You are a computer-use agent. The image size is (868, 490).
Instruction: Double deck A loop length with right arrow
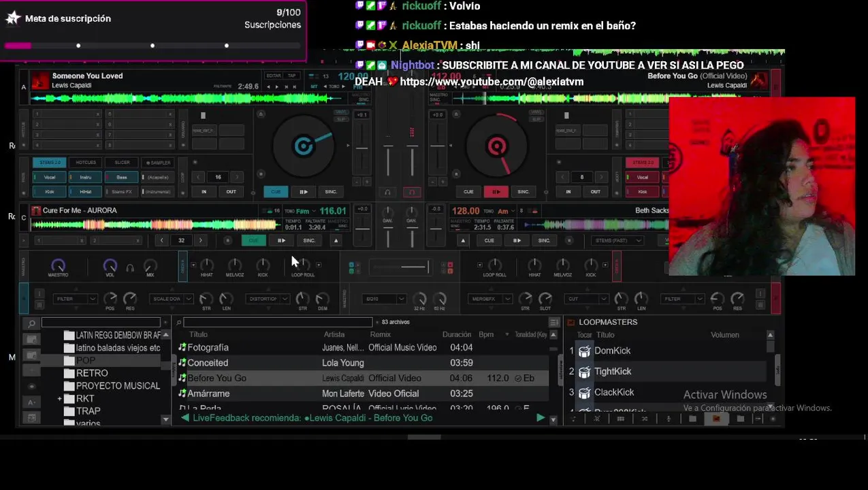click(x=236, y=177)
